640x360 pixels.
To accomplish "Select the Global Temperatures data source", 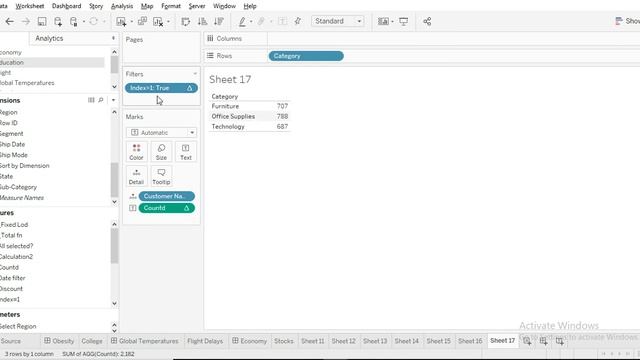I will point(27,83).
